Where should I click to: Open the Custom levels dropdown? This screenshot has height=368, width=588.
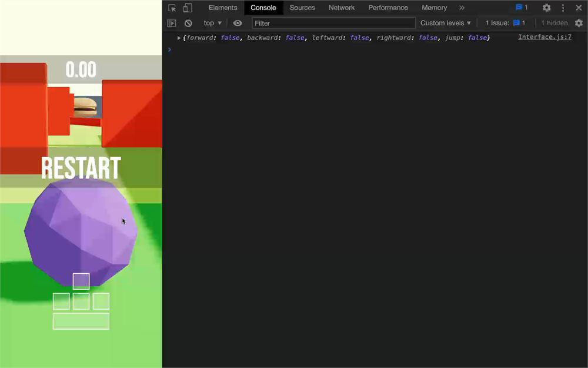coord(445,24)
